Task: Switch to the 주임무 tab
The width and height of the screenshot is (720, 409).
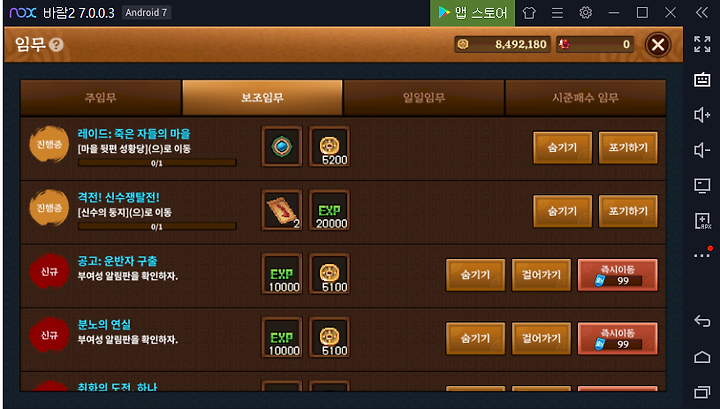Action: coord(101,97)
